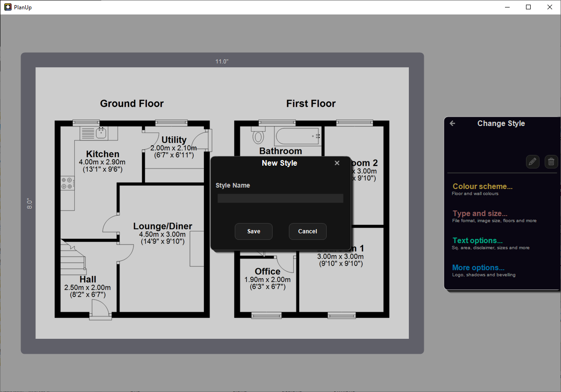
Task: Click the hob symbol in the Kitchen
Action: (67, 182)
